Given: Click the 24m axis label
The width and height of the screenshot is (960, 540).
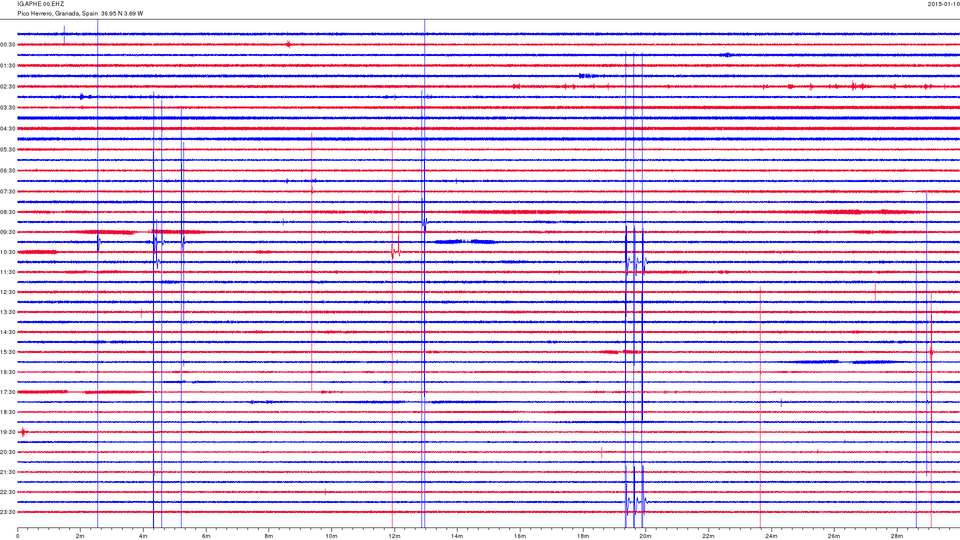Looking at the screenshot, I should pos(771,536).
